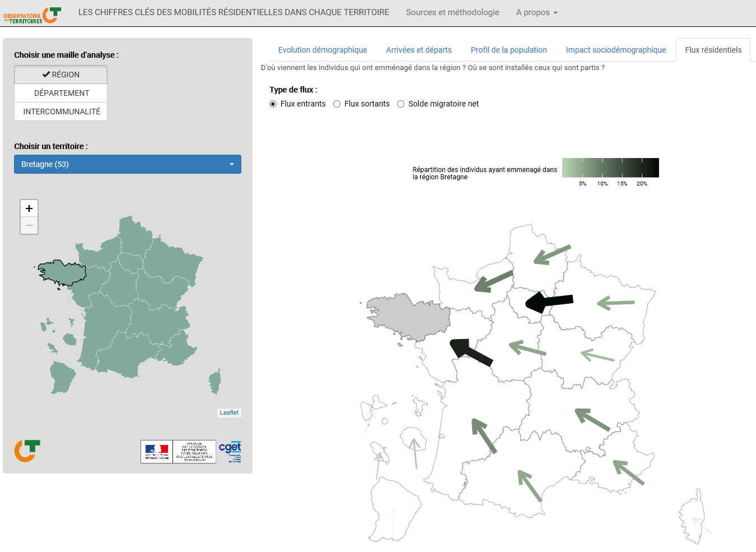The height and width of the screenshot is (552, 756).
Task: Click the Observatoire des Territoires logo
Action: coord(32,15)
